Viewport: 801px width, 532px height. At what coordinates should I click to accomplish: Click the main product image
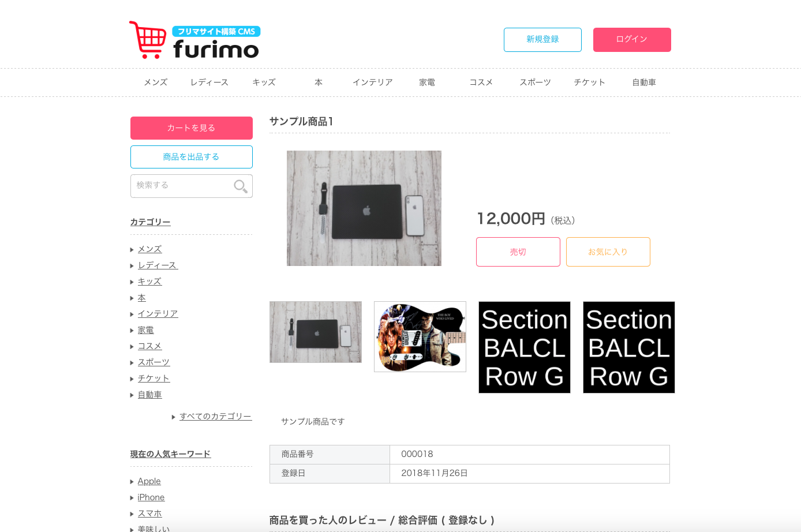coord(364,208)
